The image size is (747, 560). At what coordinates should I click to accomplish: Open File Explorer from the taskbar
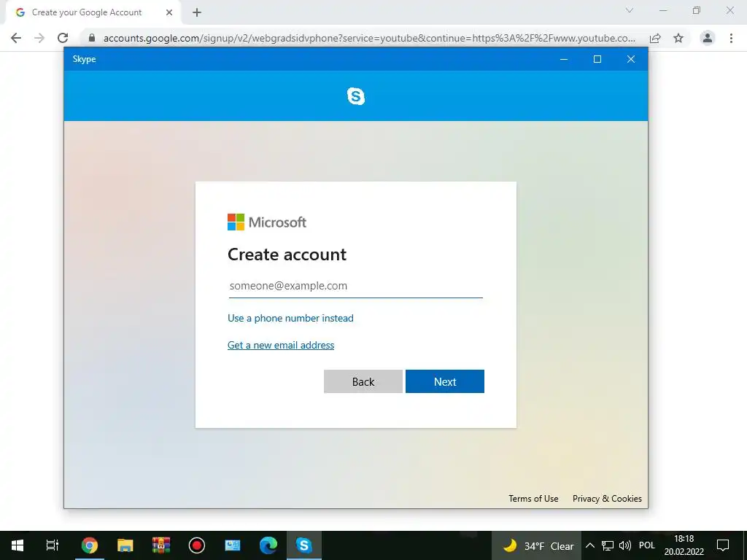pyautogui.click(x=125, y=545)
